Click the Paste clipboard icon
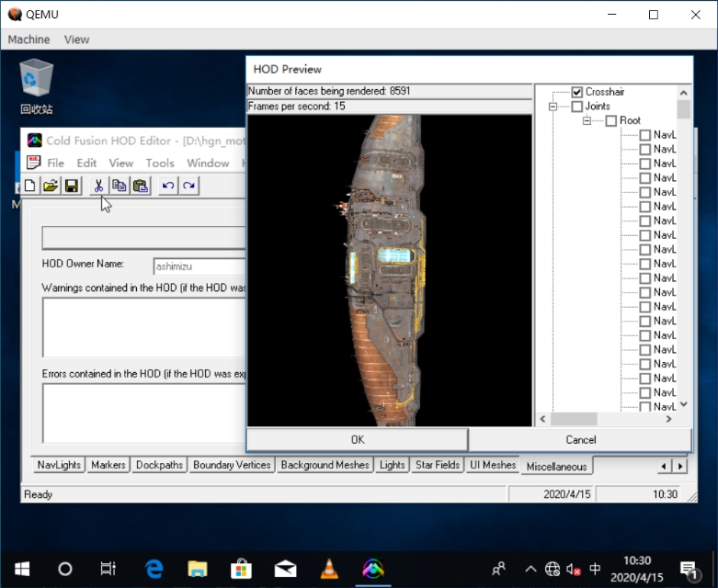The width and height of the screenshot is (718, 588). pos(141,186)
